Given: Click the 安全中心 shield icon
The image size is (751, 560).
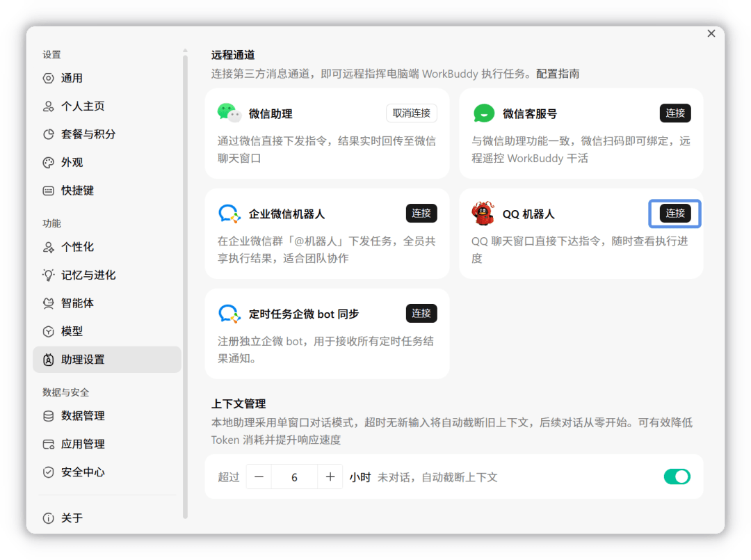Looking at the screenshot, I should pyautogui.click(x=49, y=472).
